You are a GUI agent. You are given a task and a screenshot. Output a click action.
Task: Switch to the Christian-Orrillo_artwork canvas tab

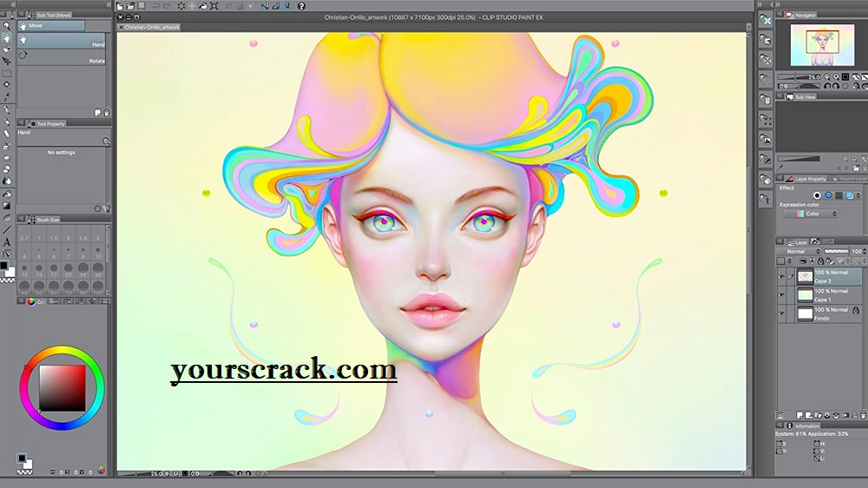click(x=156, y=27)
